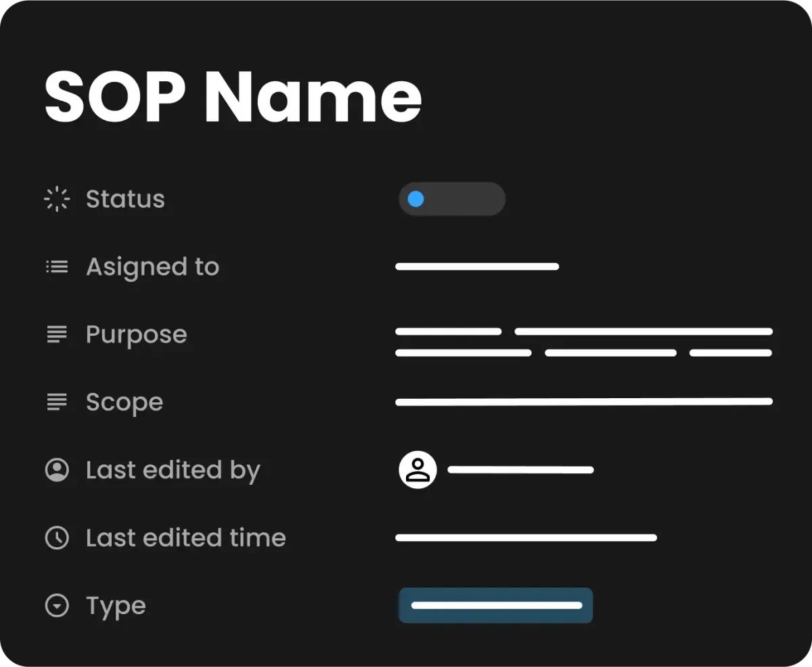Select the Scope property label
The width and height of the screenshot is (812, 667).
[125, 403]
